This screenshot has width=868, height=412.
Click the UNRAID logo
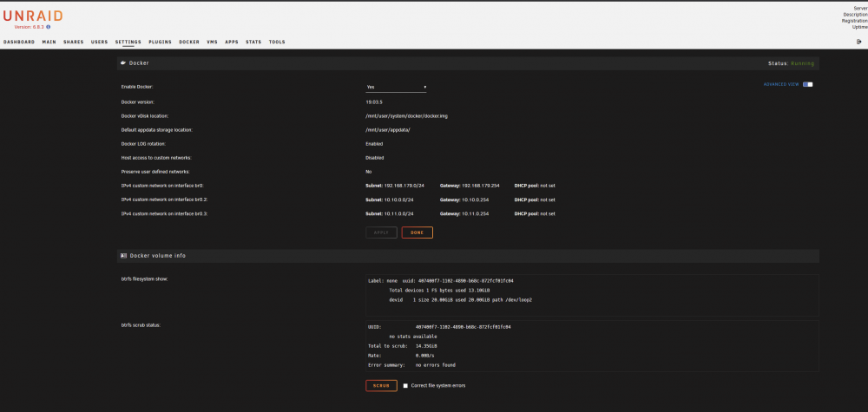point(33,16)
